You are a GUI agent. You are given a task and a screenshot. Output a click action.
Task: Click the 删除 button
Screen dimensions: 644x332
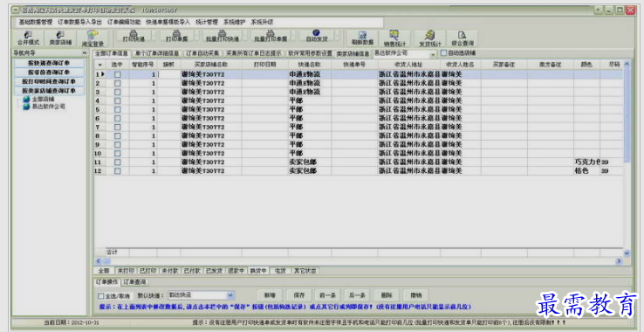tap(387, 295)
